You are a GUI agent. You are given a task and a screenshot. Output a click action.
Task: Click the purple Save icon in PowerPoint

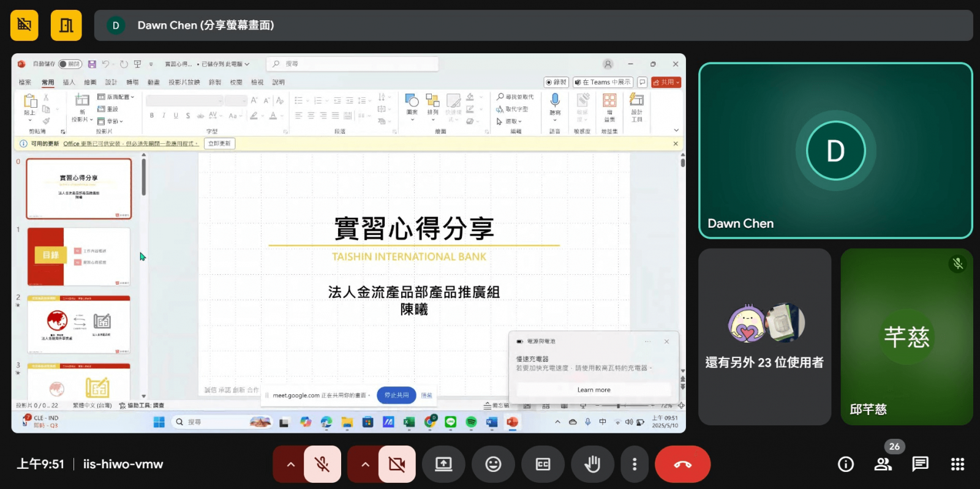[x=92, y=64]
